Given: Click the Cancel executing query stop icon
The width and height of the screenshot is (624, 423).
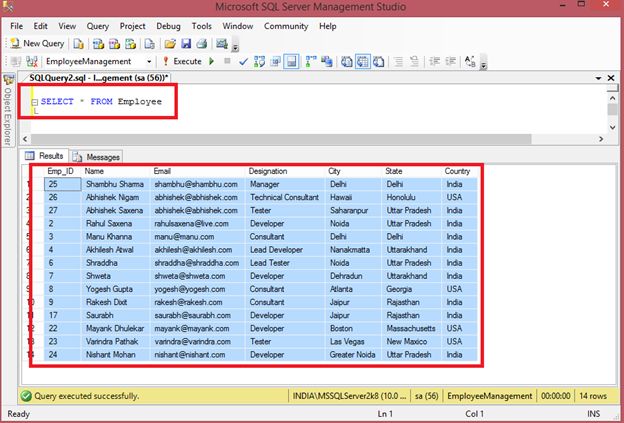Looking at the screenshot, I should 227,61.
